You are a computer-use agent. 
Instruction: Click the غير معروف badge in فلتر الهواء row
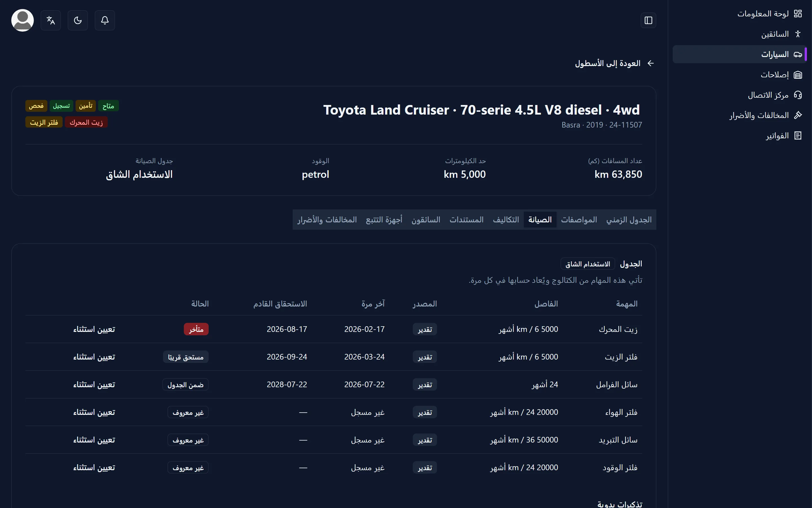coord(188,412)
